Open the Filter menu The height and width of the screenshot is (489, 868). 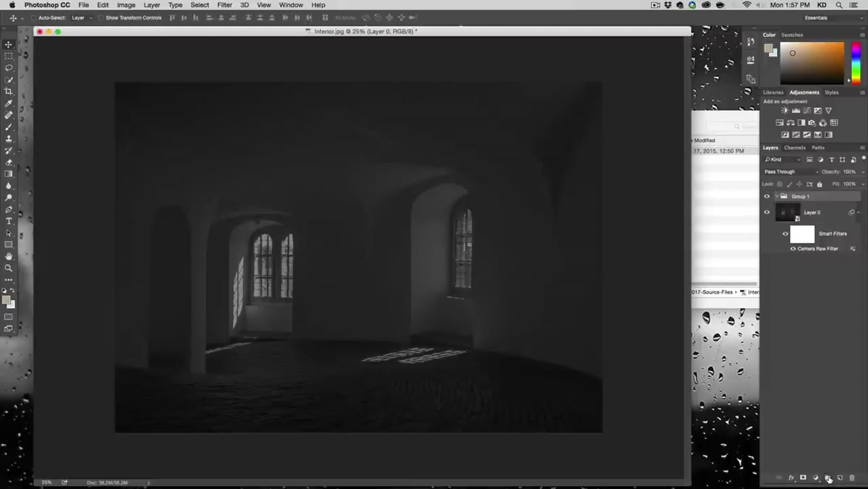[225, 5]
